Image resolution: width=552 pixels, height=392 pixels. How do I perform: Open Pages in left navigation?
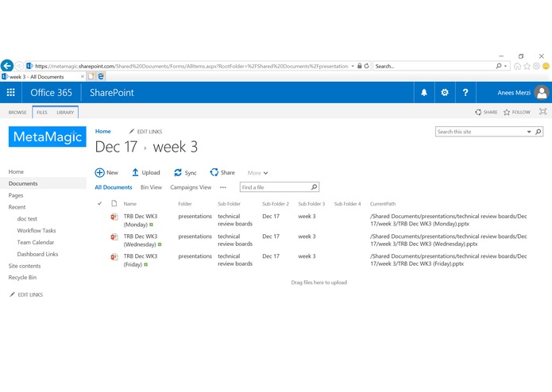pos(16,195)
